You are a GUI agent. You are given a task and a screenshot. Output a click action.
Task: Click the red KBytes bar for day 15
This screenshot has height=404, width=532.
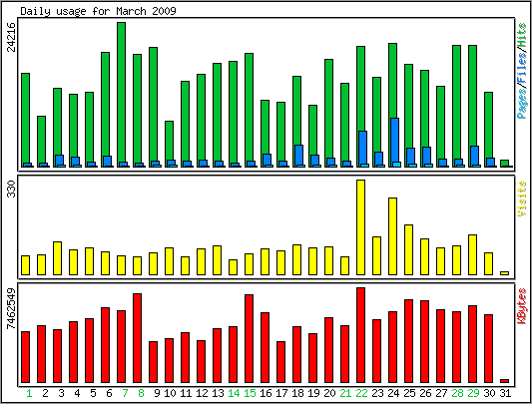pos(250,338)
